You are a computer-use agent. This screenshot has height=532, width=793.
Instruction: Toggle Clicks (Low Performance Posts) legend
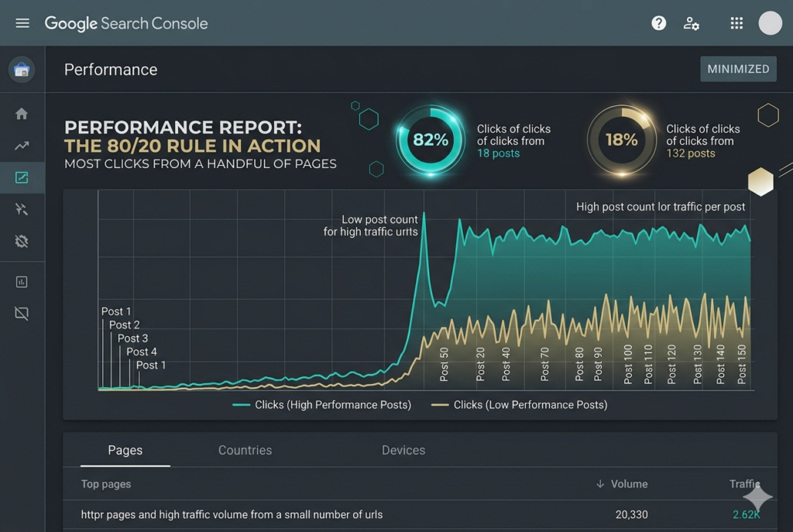pos(520,405)
